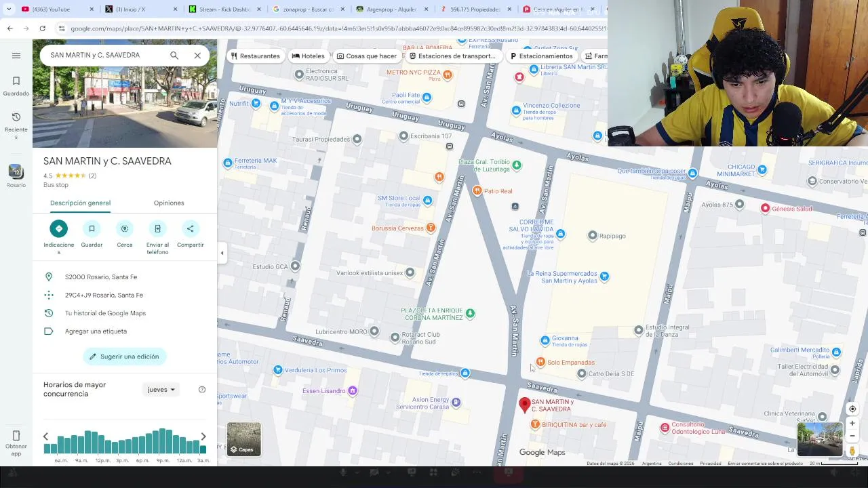The image size is (868, 488).
Task: Open the jueves day dropdown
Action: click(161, 390)
